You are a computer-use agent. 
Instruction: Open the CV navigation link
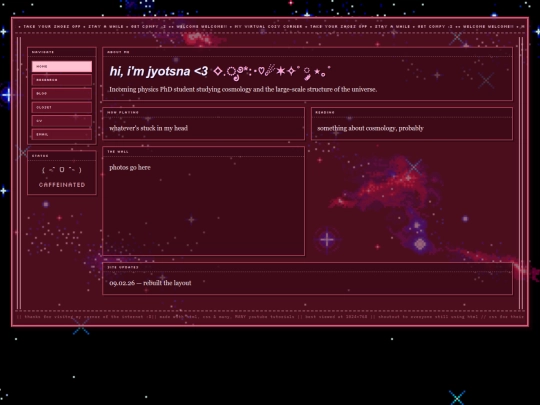[x=62, y=121]
